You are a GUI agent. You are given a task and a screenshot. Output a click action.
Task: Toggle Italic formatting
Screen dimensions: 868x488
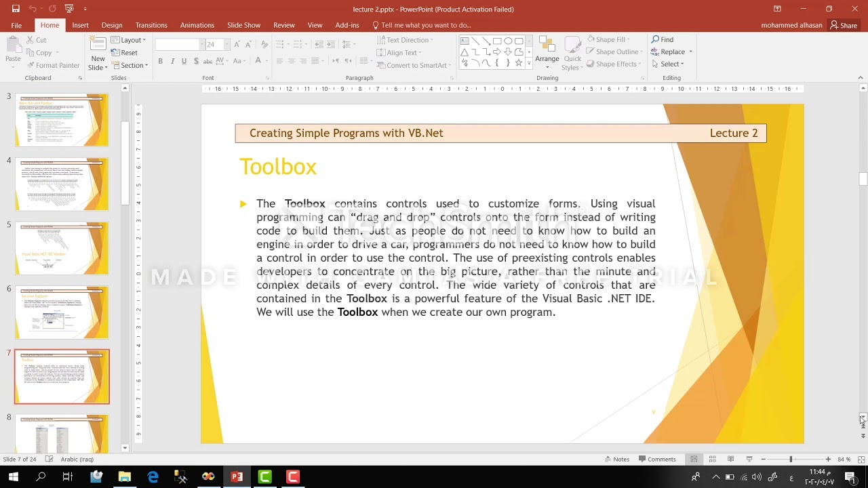point(172,61)
